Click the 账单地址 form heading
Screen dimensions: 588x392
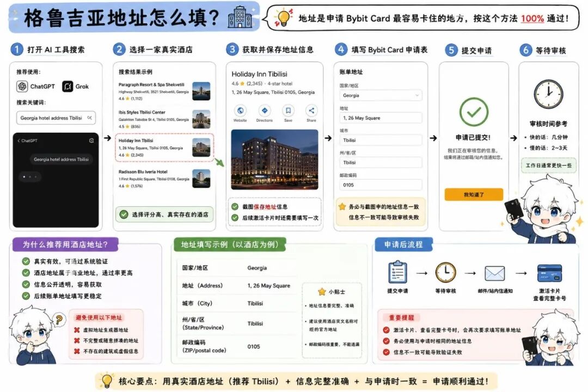[351, 72]
